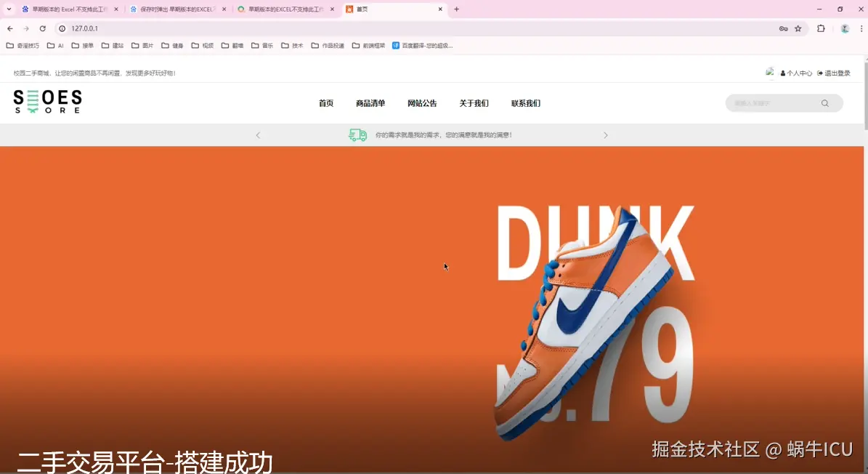Open the 关于我们 navigation menu item
868x474 pixels.
474,103
